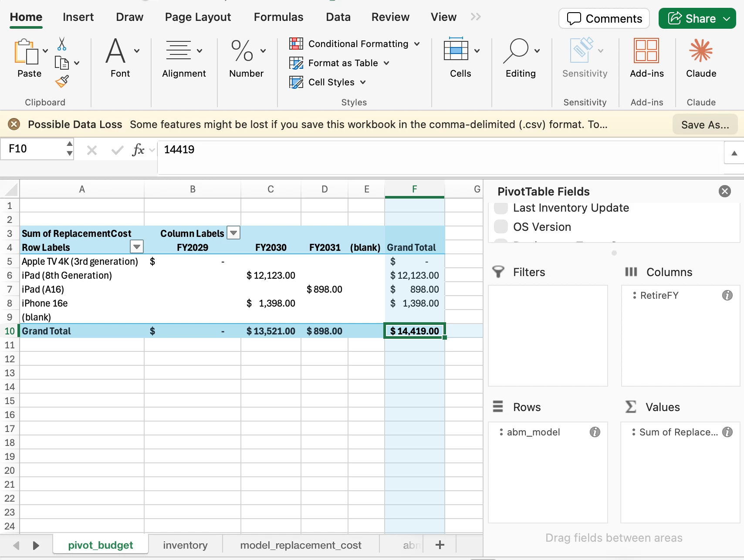Image resolution: width=744 pixels, height=560 pixels.
Task: Open the Paste options dropdown arrow
Action: 45,51
